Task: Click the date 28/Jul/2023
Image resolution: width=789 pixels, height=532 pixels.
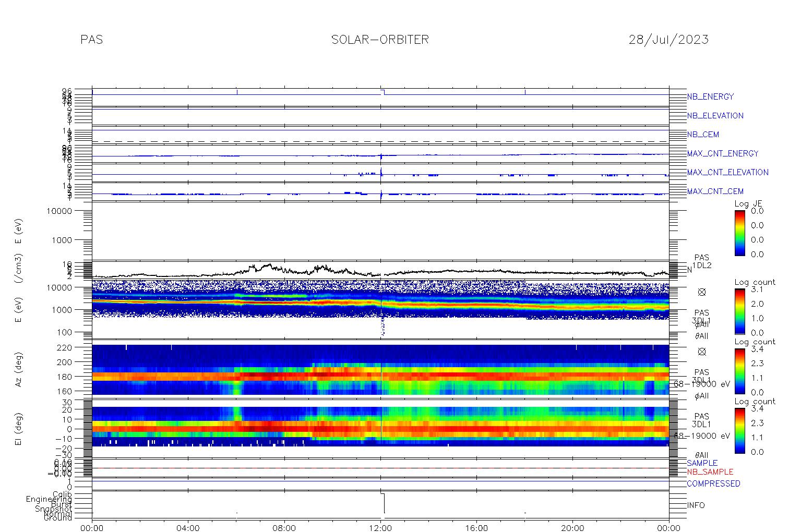Action: pyautogui.click(x=668, y=40)
